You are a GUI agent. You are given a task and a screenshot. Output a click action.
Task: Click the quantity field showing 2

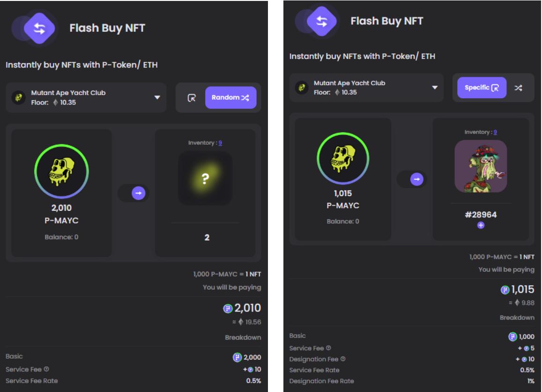[x=206, y=238]
